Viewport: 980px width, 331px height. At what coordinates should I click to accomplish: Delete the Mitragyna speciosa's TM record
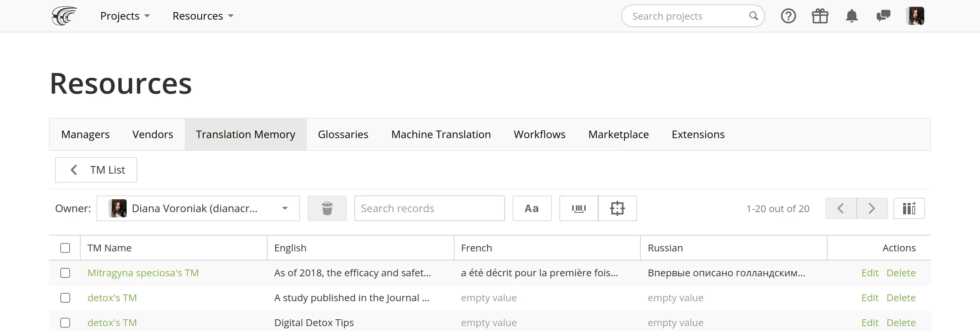tap(901, 273)
